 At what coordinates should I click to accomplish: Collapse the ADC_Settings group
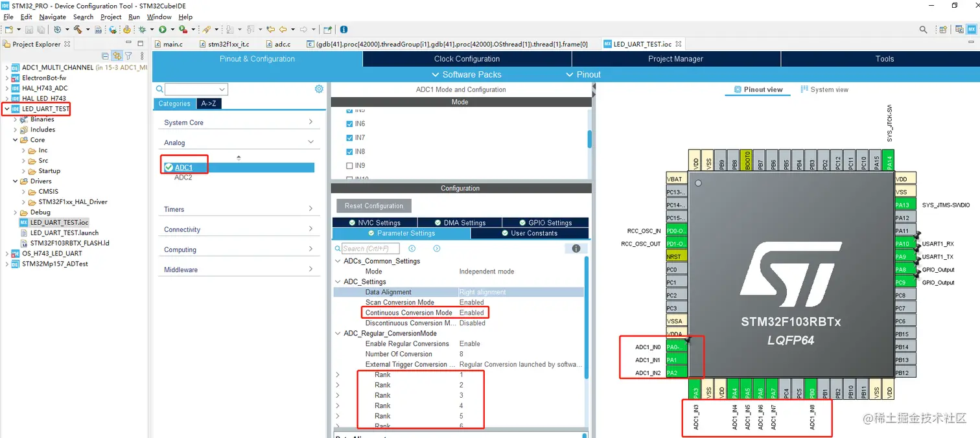(338, 282)
